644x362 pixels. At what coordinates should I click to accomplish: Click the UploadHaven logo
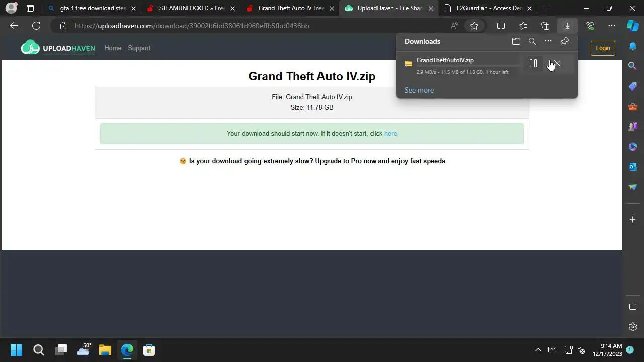tap(58, 48)
